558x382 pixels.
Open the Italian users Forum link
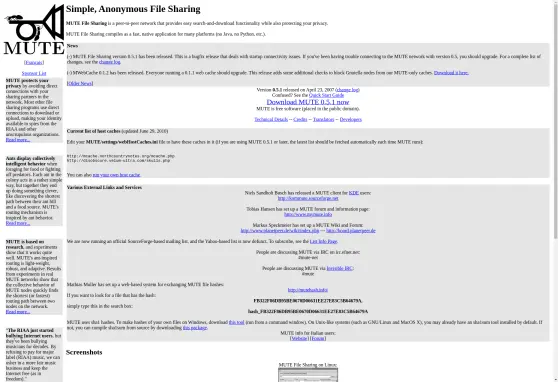[x=318, y=339]
